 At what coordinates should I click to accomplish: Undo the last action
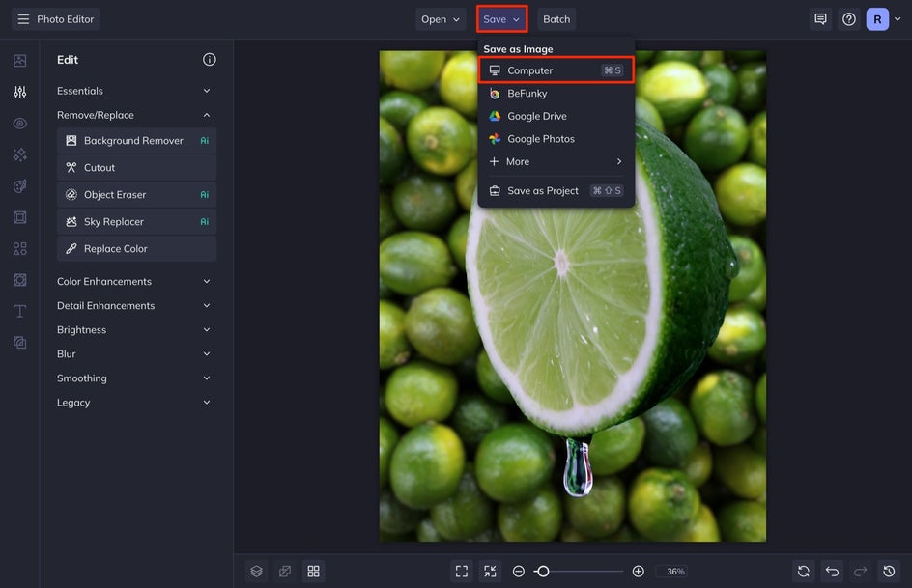(x=832, y=572)
